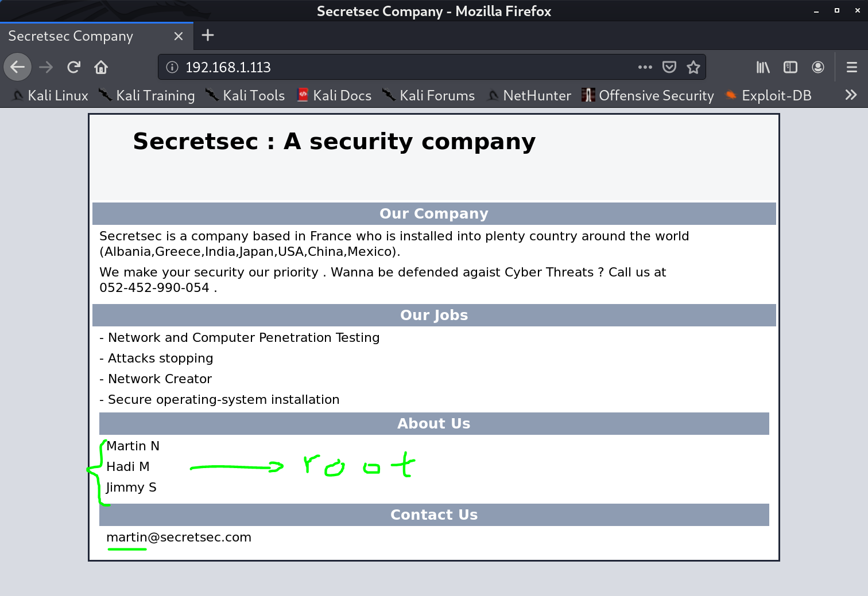
Task: Open the Kali Docs bookmark
Action: click(334, 95)
